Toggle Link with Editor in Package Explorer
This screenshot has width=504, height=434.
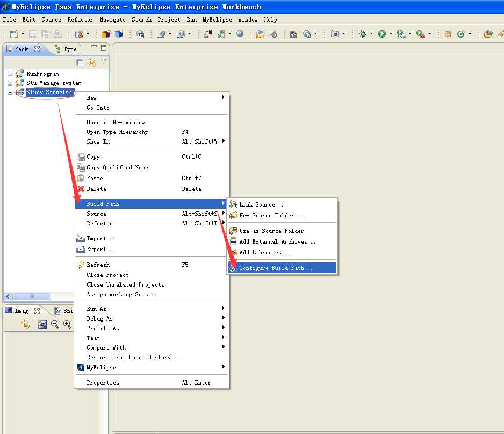92,62
